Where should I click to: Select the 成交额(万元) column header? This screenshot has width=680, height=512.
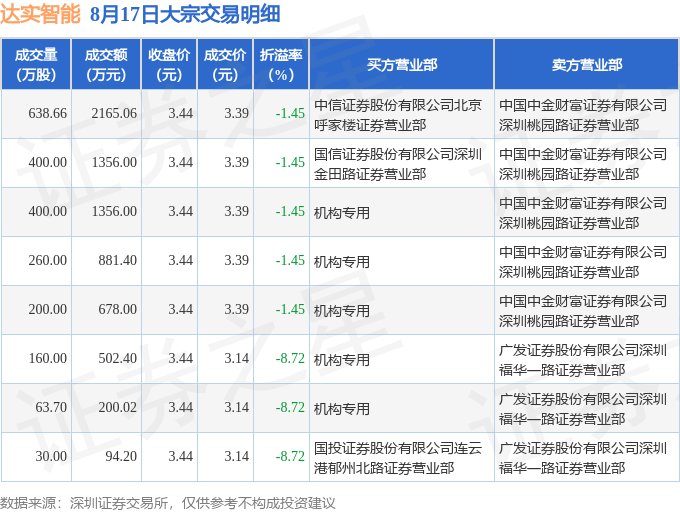click(106, 64)
